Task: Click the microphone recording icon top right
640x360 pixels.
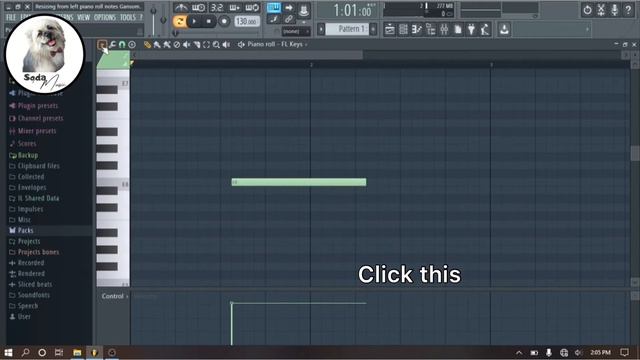Action: coord(614,10)
